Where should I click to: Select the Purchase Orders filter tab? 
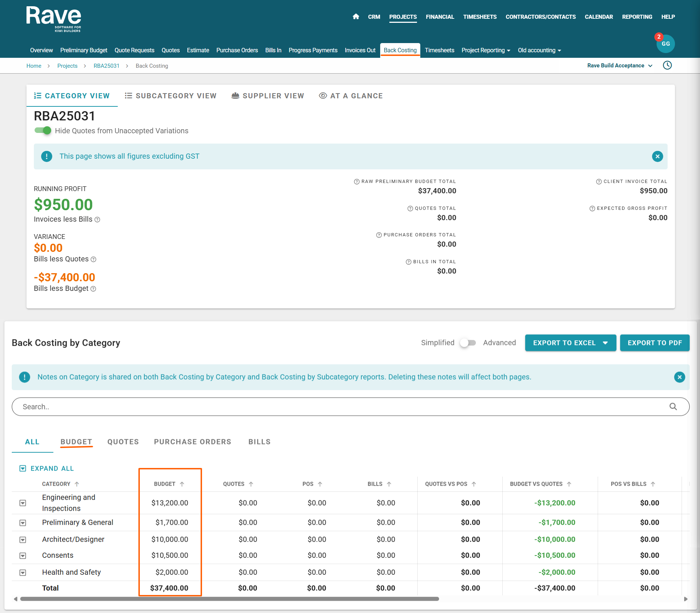click(192, 442)
